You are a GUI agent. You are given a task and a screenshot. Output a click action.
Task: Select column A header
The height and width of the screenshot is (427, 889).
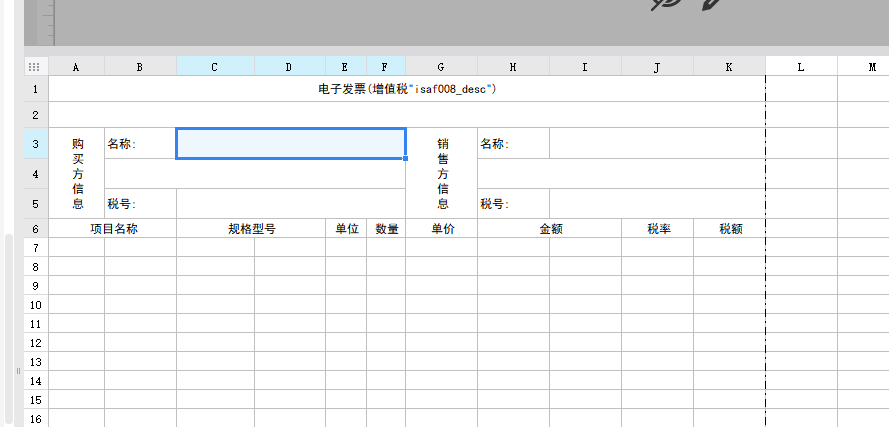pos(77,67)
